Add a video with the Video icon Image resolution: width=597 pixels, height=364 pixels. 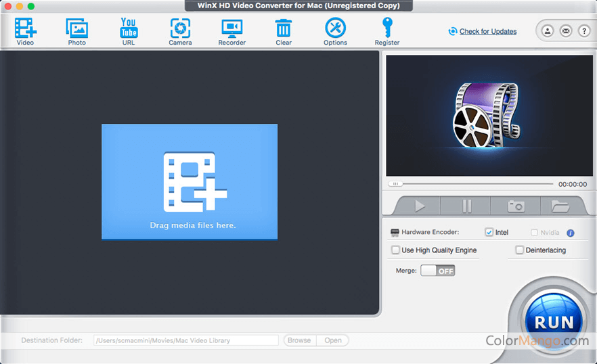[25, 32]
